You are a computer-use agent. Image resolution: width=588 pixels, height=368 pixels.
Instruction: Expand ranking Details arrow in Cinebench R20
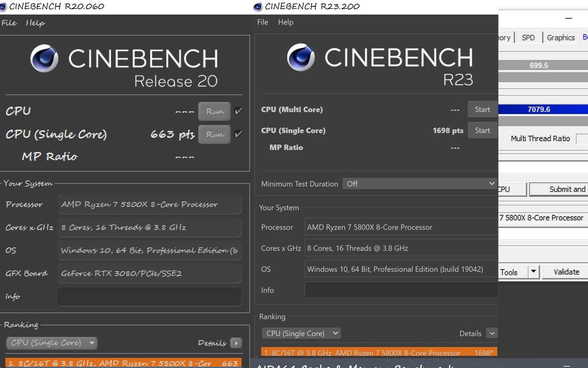236,343
